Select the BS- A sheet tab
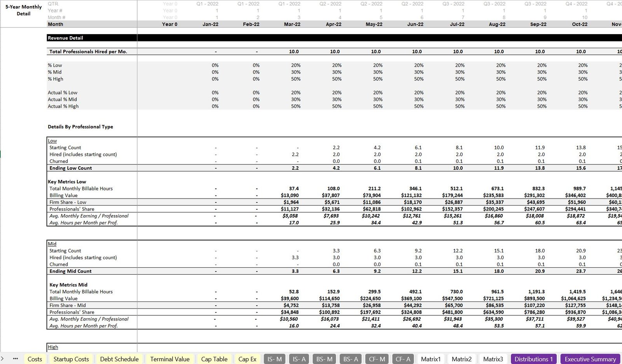The height and width of the screenshot is (364, 622). click(351, 359)
